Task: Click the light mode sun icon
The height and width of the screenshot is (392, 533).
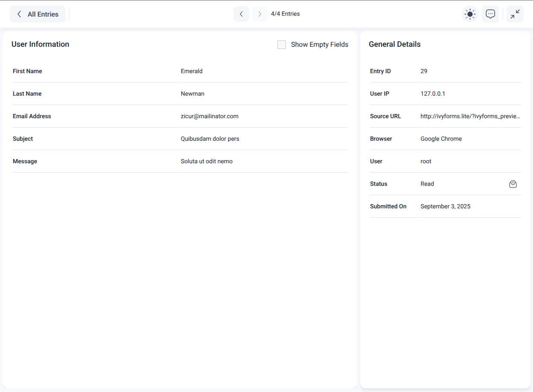Action: (470, 14)
